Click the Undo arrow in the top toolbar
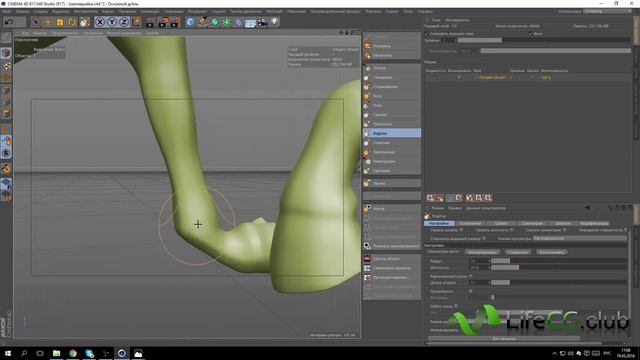640x360 pixels. [x=9, y=22]
